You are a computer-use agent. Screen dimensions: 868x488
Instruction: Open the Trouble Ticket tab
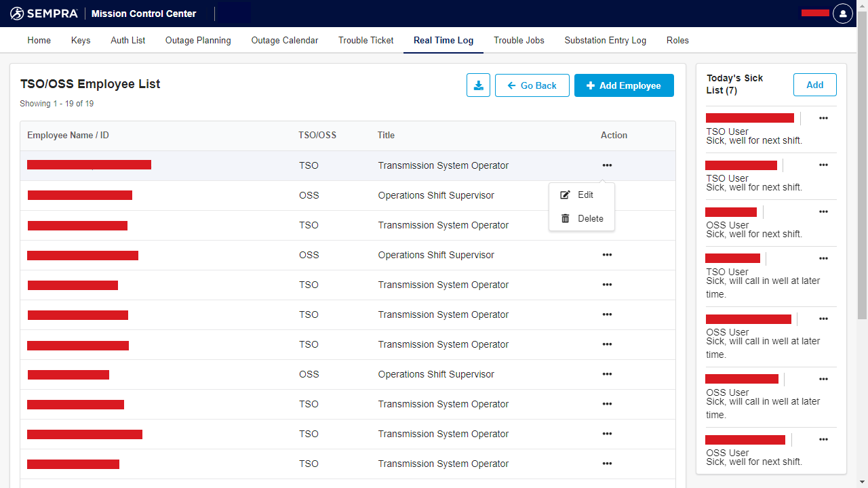(366, 40)
